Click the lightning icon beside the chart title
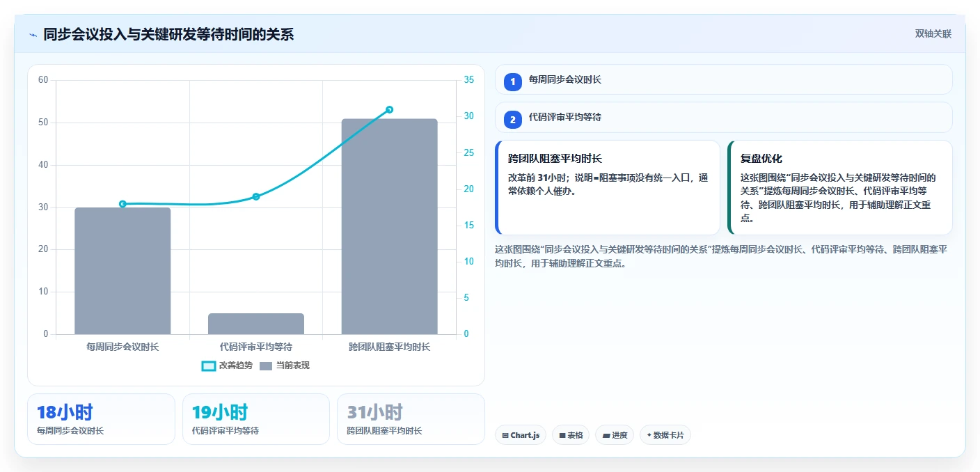The width and height of the screenshot is (980, 472). click(x=33, y=35)
